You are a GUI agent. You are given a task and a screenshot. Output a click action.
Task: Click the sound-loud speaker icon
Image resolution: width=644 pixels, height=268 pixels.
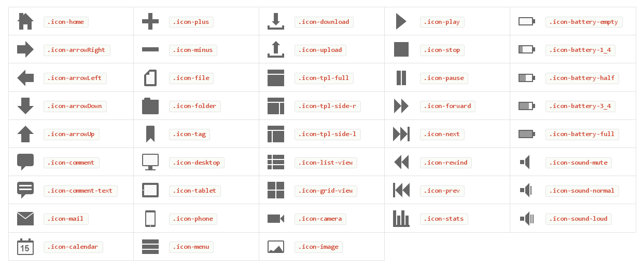tap(527, 219)
